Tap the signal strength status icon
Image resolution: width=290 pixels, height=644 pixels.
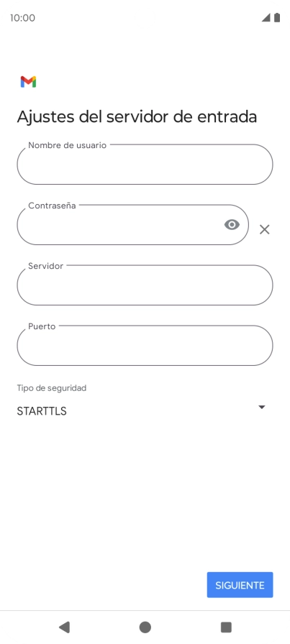266,18
